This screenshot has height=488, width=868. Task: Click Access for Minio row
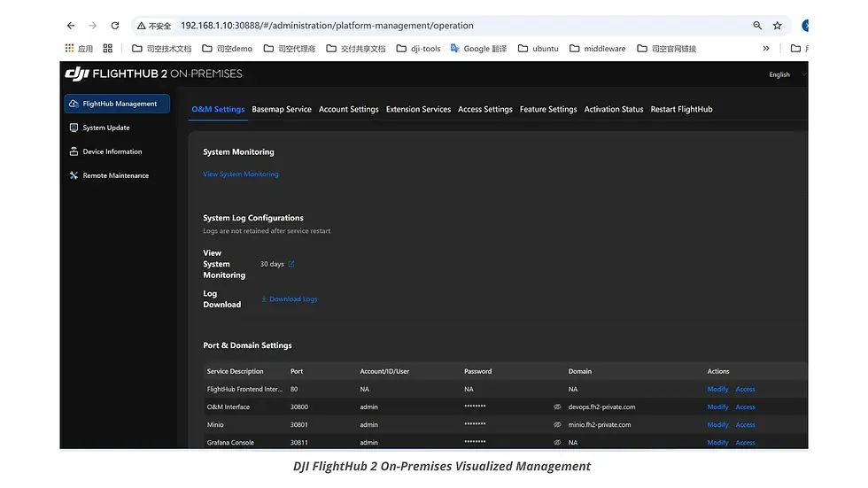pos(745,424)
